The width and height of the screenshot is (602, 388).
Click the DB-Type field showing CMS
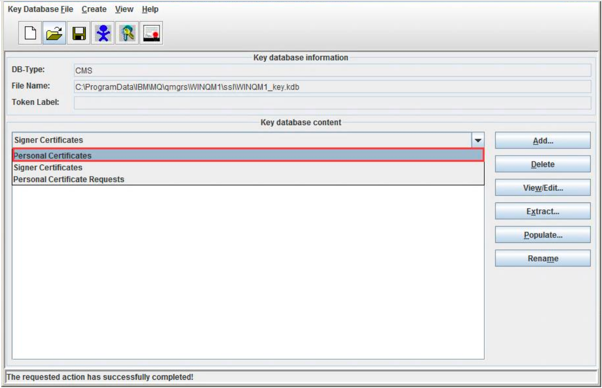click(x=332, y=71)
